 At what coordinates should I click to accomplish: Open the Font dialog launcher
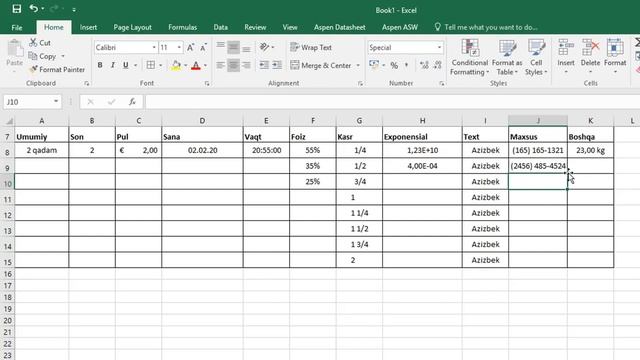(x=207, y=83)
